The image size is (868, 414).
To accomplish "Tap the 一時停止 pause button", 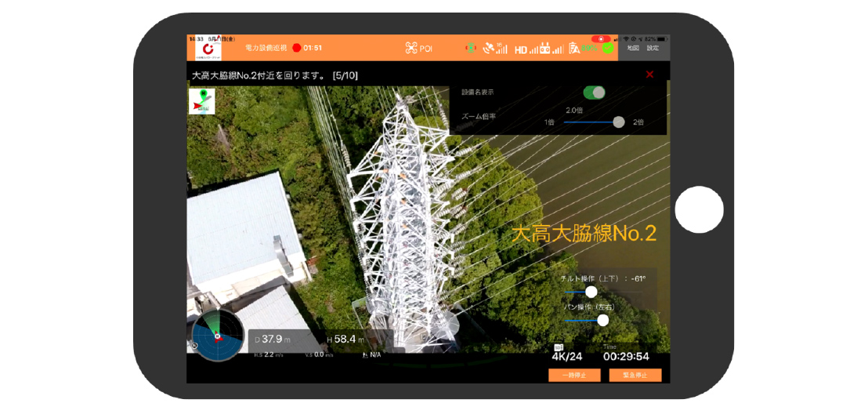I will (573, 376).
